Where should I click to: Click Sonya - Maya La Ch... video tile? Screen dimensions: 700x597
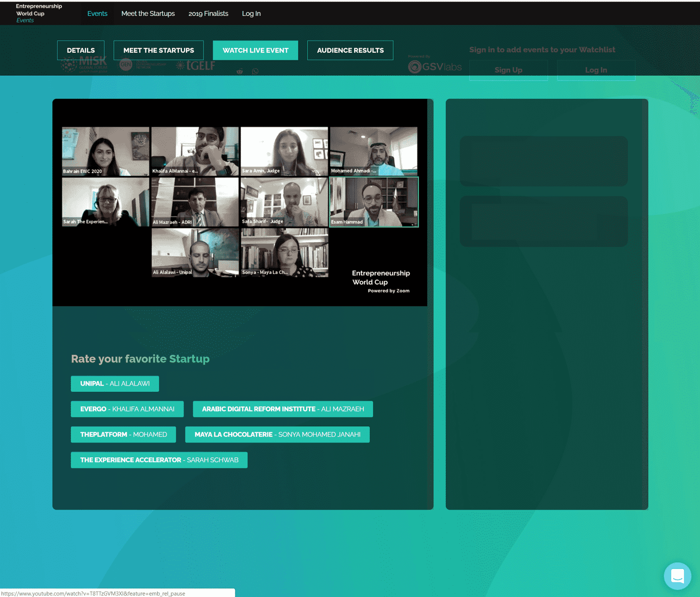284,253
